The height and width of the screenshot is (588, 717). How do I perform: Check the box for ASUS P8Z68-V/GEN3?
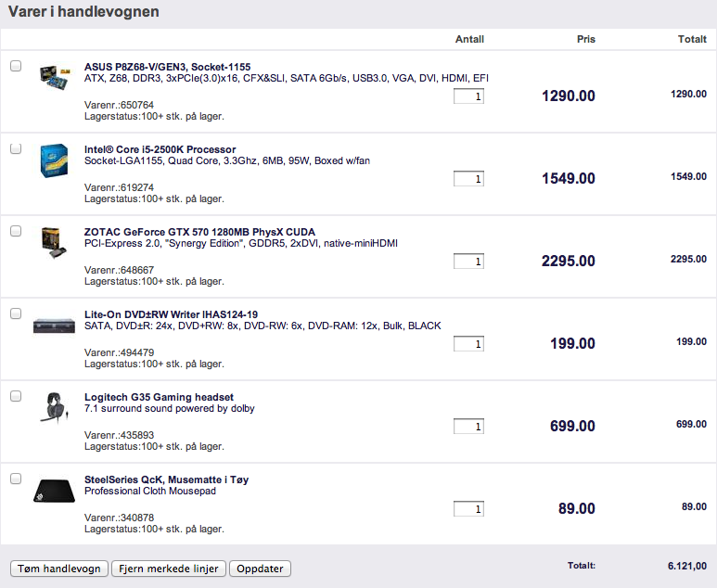click(16, 67)
